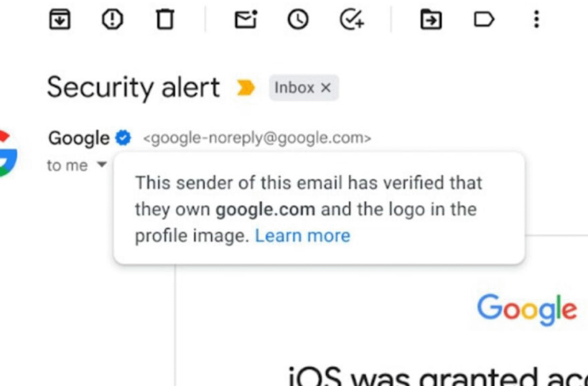Snooze the email with clock icon
Image resolution: width=588 pixels, height=386 pixels.
(298, 19)
